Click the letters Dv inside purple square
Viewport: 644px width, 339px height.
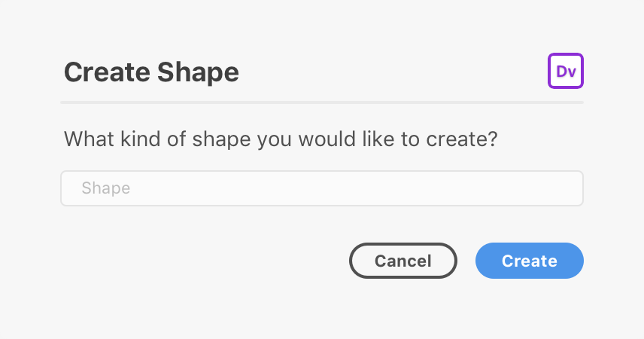[566, 71]
